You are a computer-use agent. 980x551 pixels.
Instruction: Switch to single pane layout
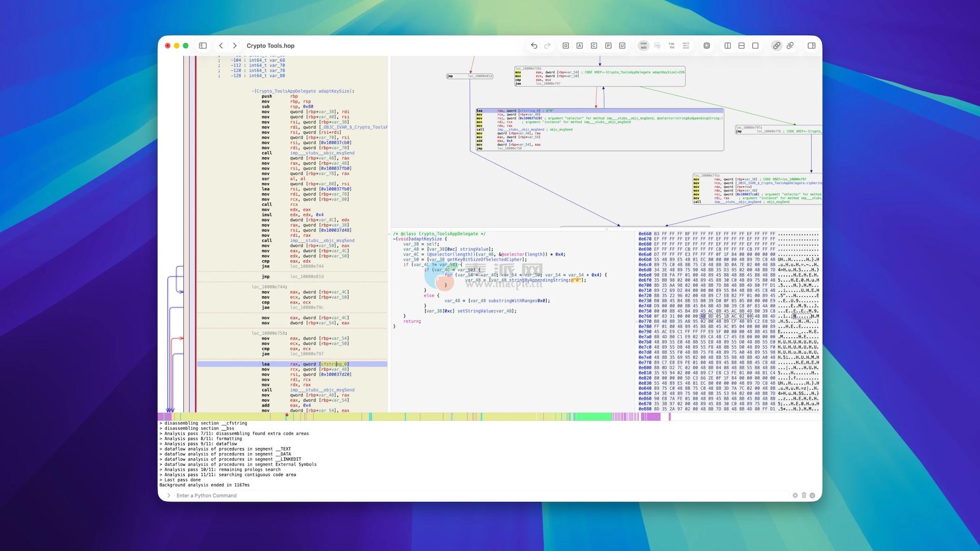point(755,46)
